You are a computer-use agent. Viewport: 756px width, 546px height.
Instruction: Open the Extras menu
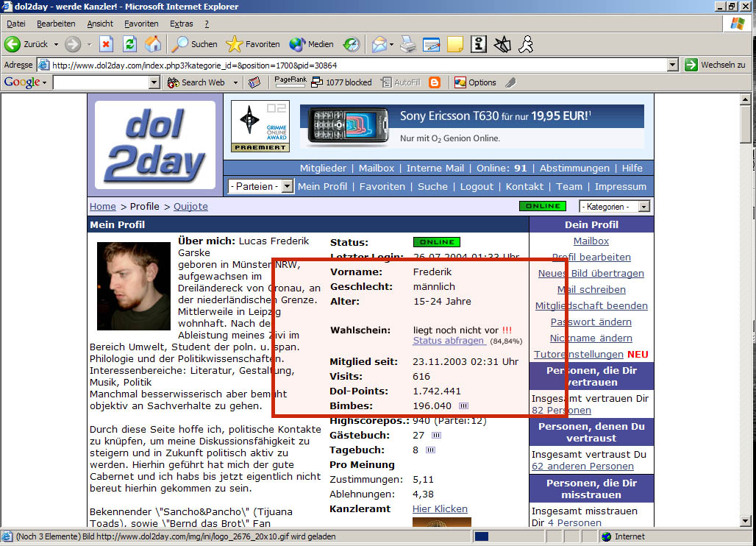(181, 24)
